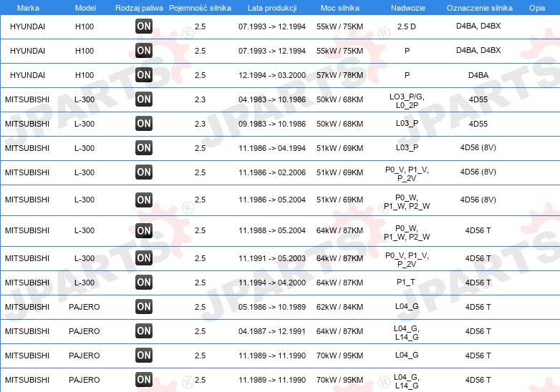
Task: Select the 11.1994 -> 04.2000 date cell
Action: coord(272,283)
